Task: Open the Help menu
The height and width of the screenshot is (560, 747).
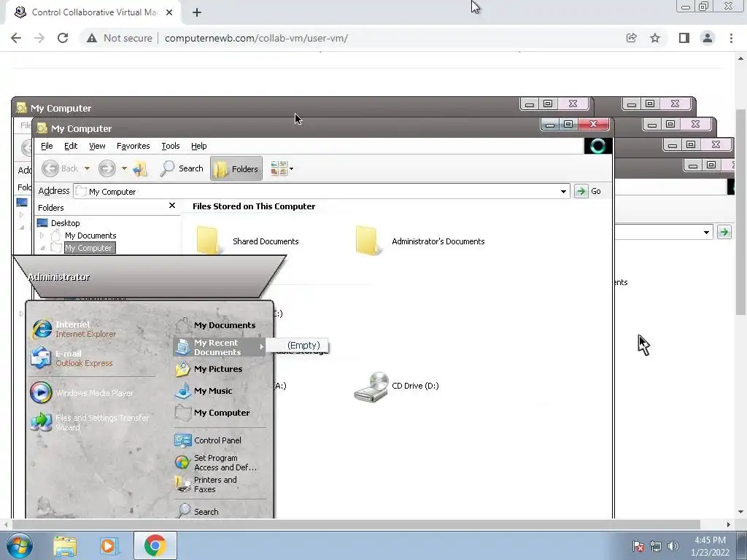Action: (199, 146)
